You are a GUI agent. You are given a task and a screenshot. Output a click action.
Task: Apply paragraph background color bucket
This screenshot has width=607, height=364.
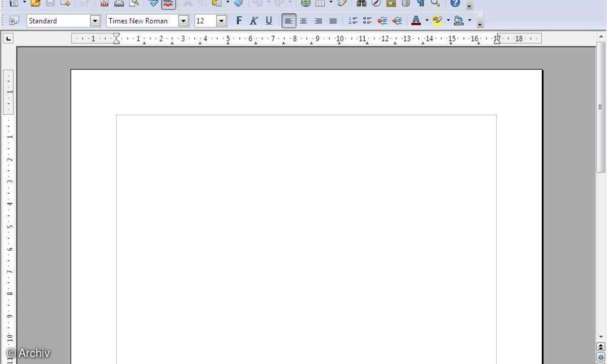(x=459, y=21)
